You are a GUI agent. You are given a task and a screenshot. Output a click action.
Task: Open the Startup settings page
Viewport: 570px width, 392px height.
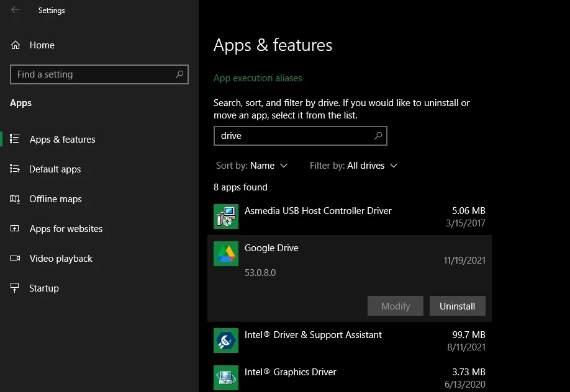click(x=43, y=288)
